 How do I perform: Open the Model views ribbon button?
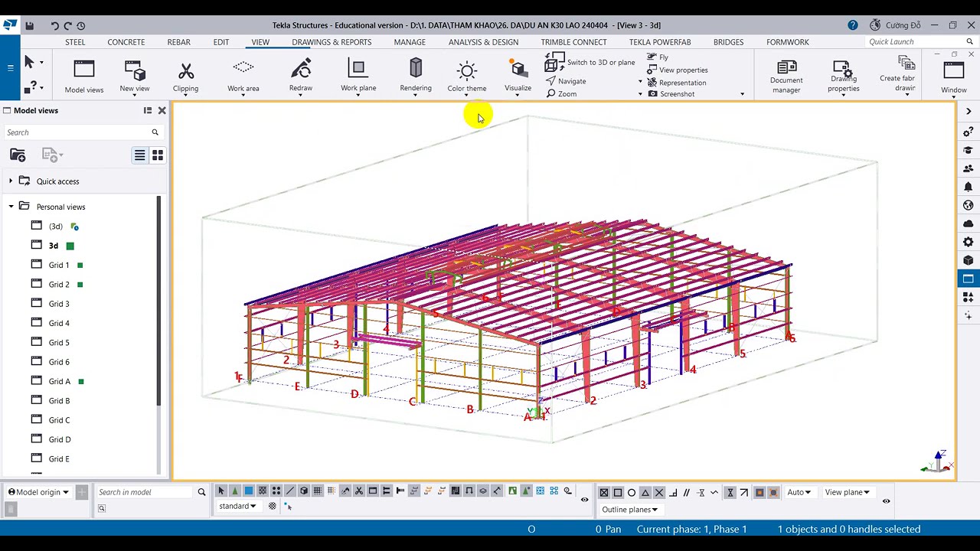(x=84, y=77)
